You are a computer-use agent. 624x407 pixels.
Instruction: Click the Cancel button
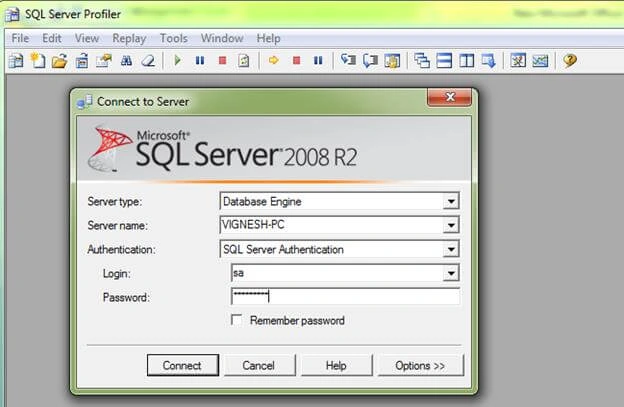click(259, 365)
